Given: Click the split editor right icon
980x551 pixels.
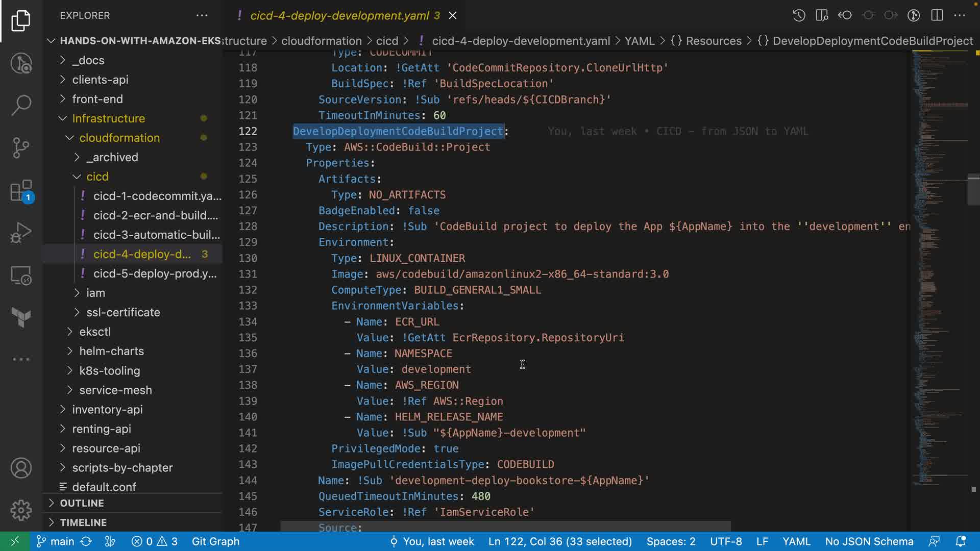Looking at the screenshot, I should (937, 15).
